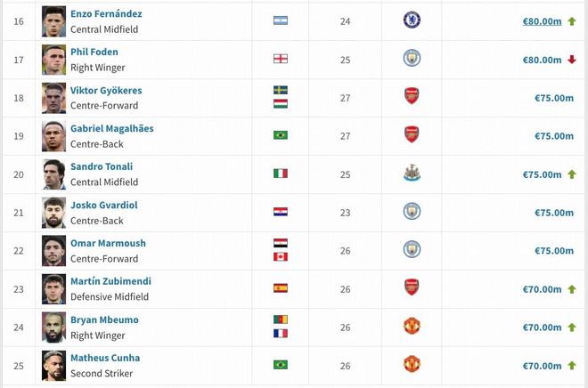Click Arsenal crest in Viktor Gyökeres row
Screen dimensions: 588x388
[x=412, y=97]
